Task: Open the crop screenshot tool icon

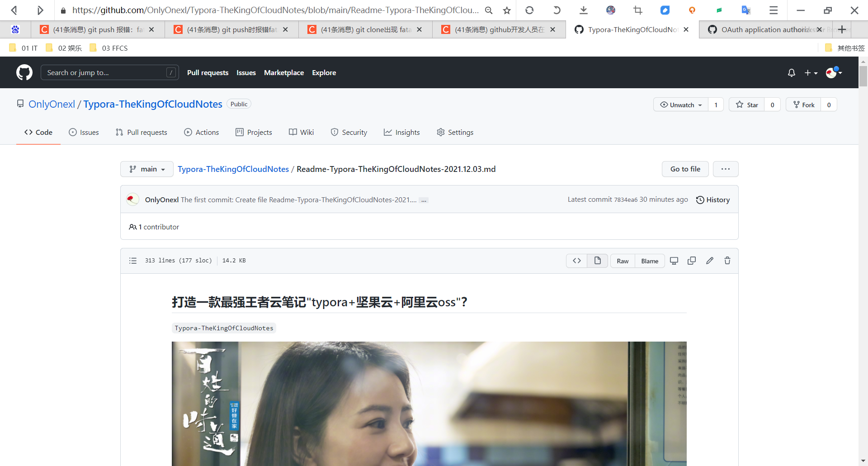Action: 638,10
